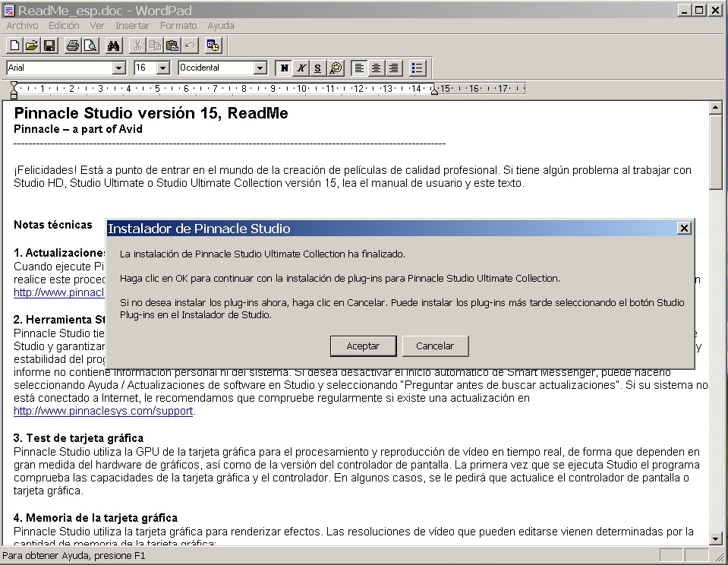Click the New document icon
This screenshot has width=728, height=565.
pos(14,46)
